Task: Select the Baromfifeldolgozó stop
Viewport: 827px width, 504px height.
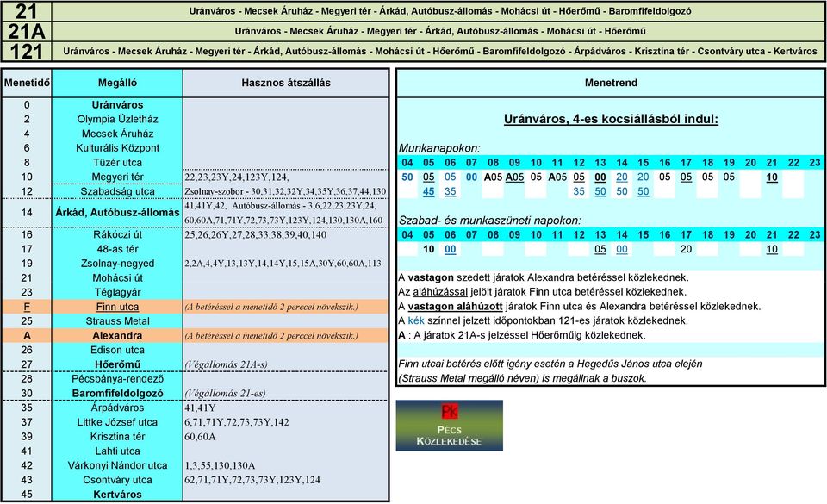Action: point(117,393)
